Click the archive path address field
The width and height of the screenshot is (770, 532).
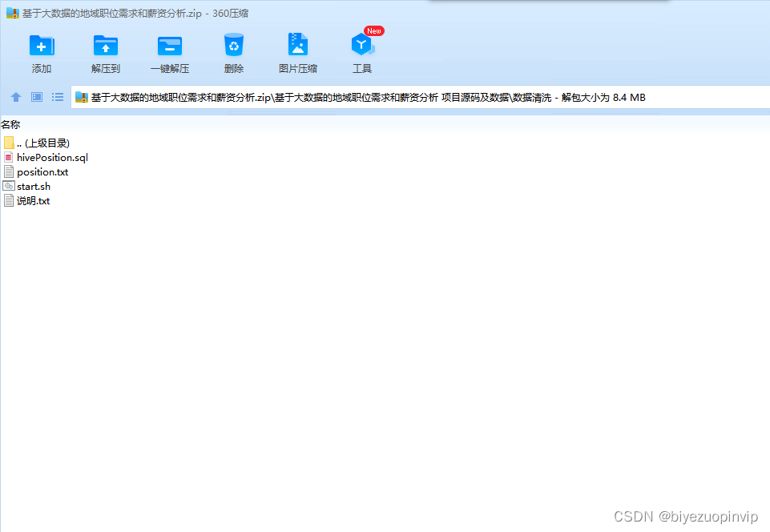(420, 97)
